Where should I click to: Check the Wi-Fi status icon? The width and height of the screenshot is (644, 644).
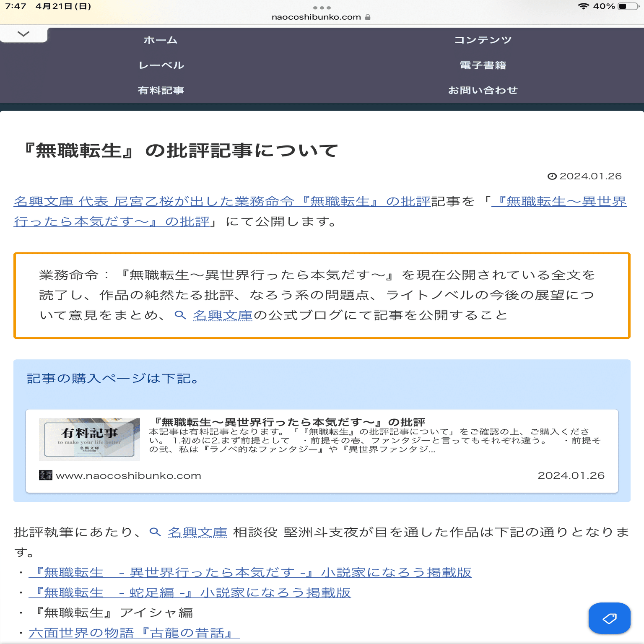583,6
